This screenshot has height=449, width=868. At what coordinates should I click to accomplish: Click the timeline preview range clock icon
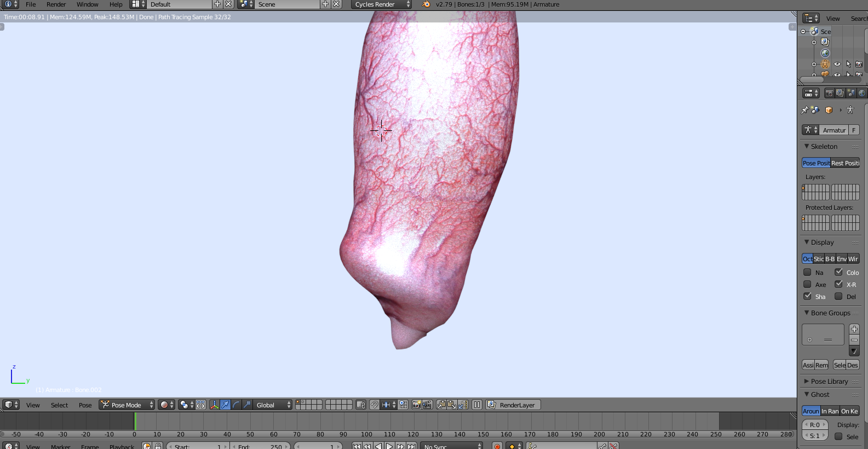[x=147, y=446]
